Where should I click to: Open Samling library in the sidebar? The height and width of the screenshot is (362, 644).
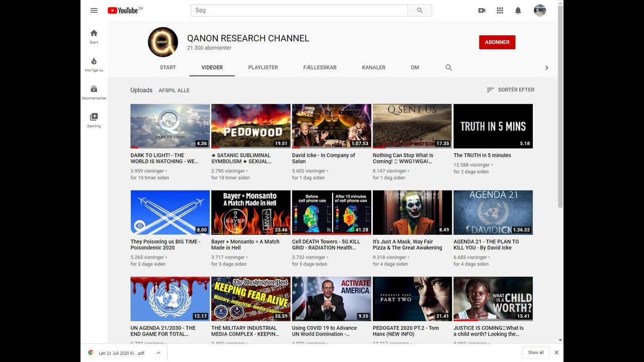(x=94, y=120)
